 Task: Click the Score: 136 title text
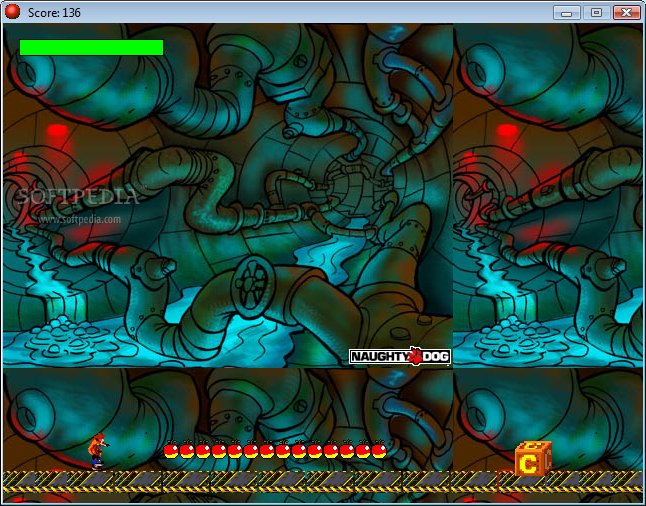(54, 12)
